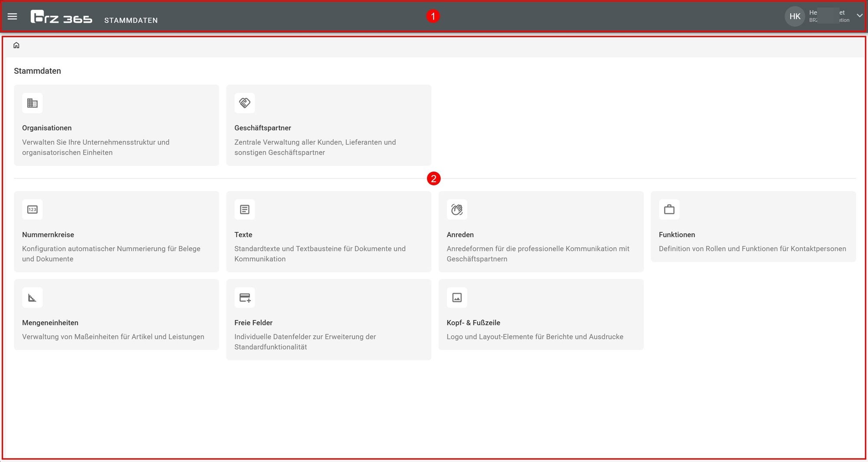Go to home via breadcrumb house icon

pos(16,45)
